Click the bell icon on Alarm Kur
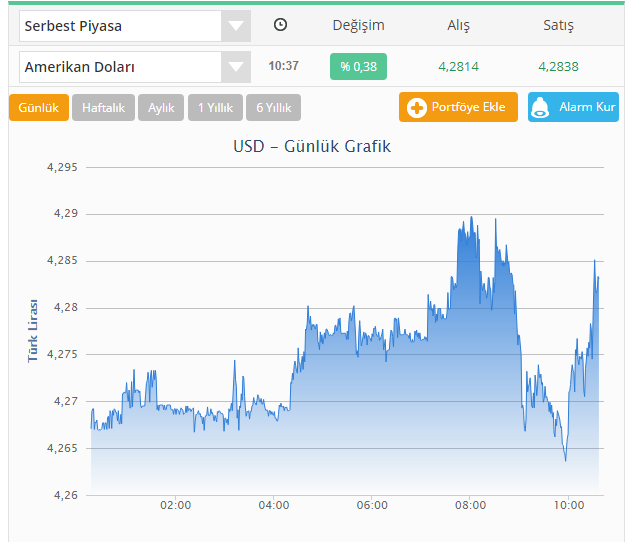 pyautogui.click(x=540, y=107)
